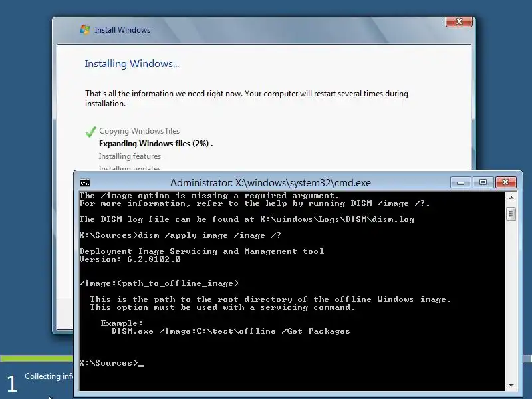This screenshot has height=399, width=532.
Task: Minimize the cmd.exe window
Action: pyautogui.click(x=460, y=182)
